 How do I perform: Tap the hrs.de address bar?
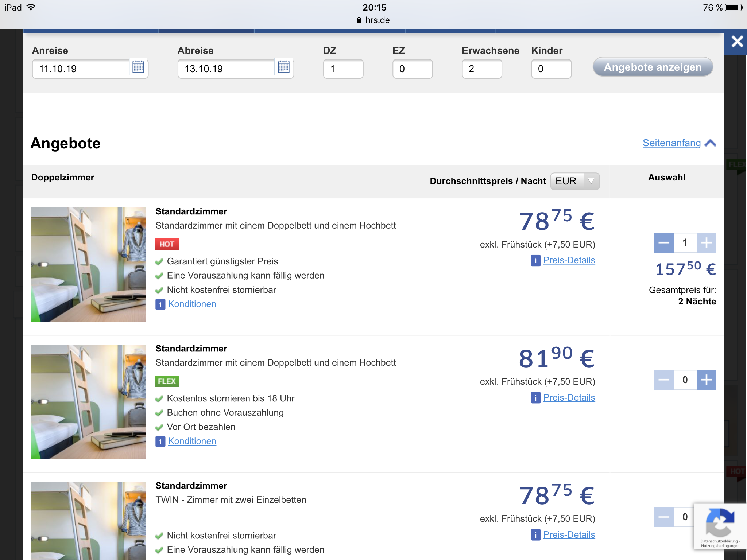click(373, 20)
